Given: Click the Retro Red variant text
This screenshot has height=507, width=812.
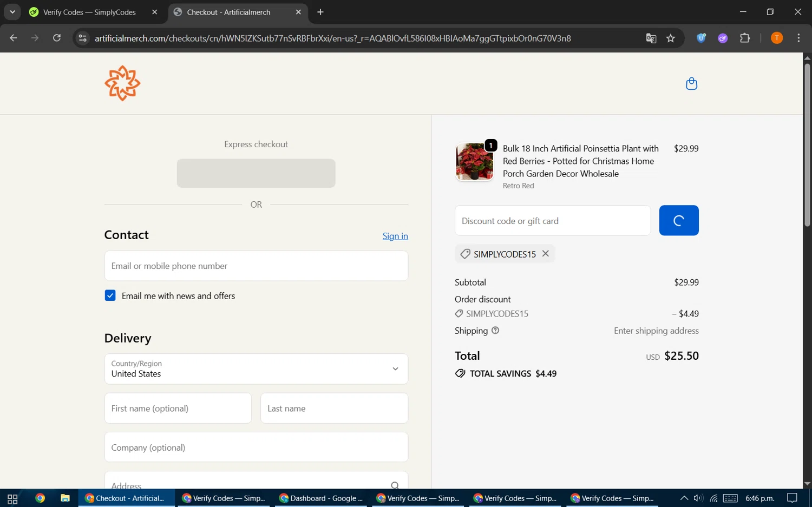Looking at the screenshot, I should [x=518, y=186].
